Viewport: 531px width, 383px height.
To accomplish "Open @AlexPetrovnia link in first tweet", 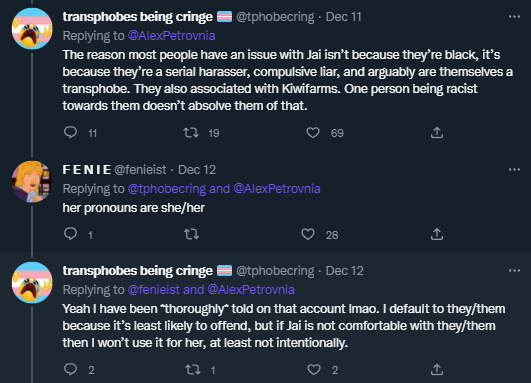I will (x=171, y=36).
